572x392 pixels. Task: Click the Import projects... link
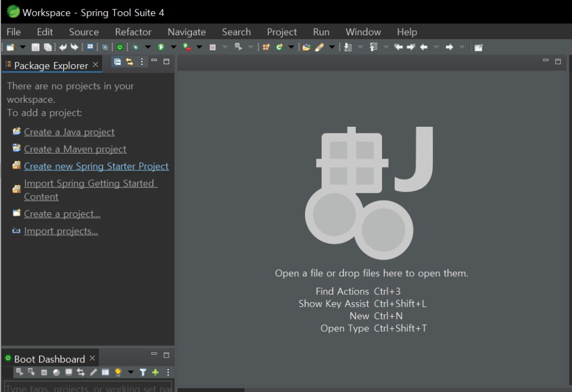point(61,231)
